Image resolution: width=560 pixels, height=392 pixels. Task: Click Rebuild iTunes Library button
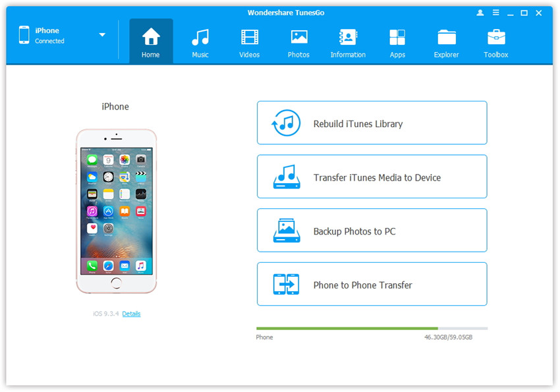coord(372,123)
